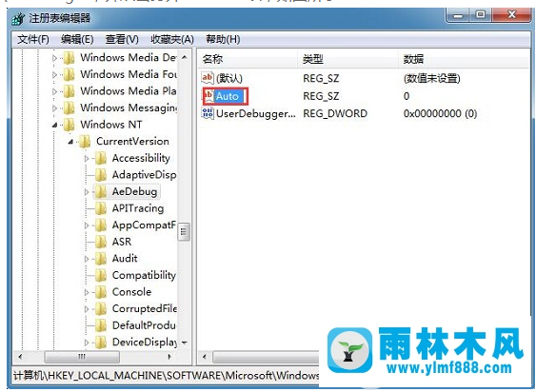Select the Windows NT tree label
The image size is (536, 392).
point(111,125)
